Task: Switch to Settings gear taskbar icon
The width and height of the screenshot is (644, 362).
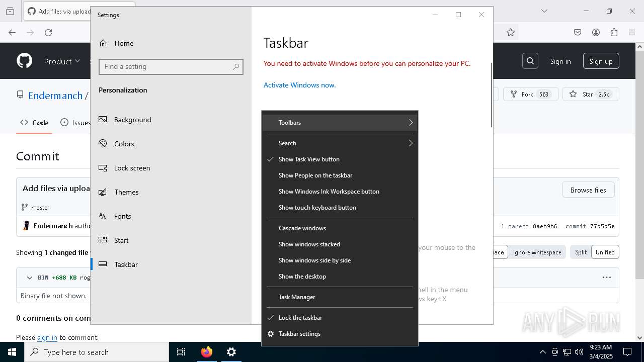Action: click(x=231, y=352)
